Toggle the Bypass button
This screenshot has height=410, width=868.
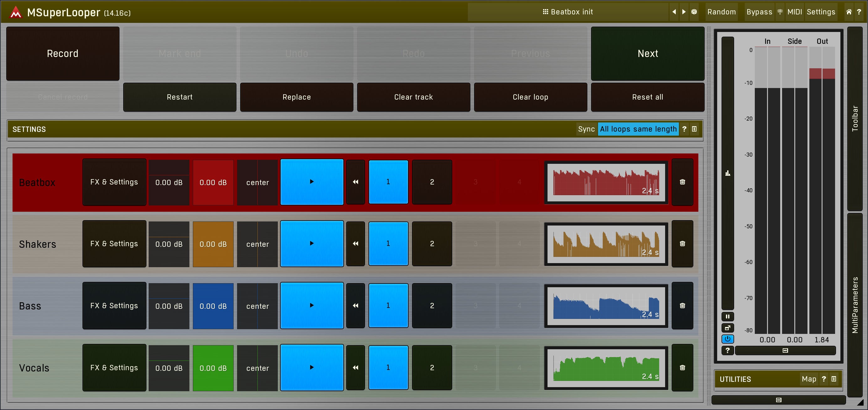tap(759, 12)
